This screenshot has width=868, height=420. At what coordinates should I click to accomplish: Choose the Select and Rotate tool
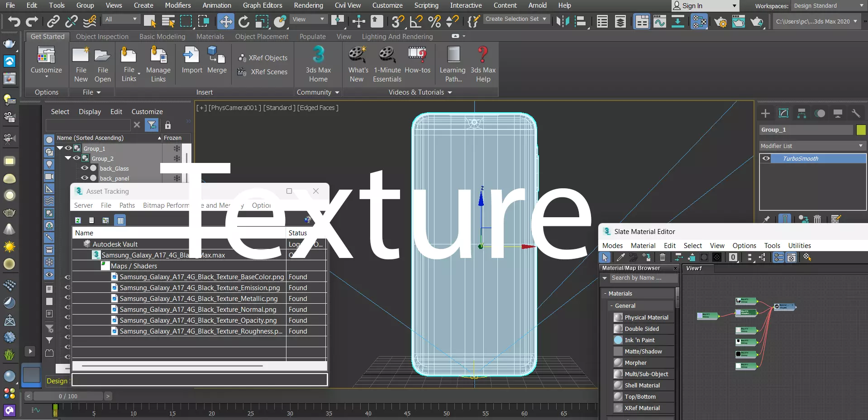point(244,21)
